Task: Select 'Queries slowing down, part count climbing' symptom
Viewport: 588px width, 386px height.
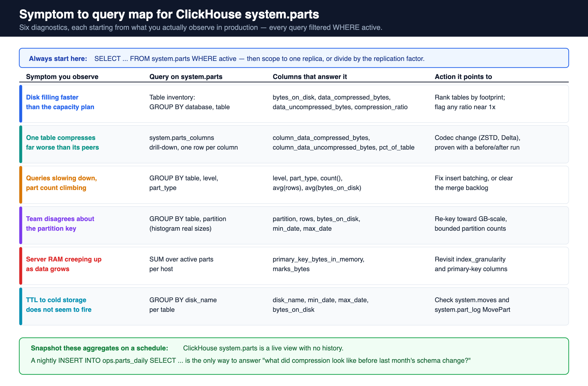Action: (x=61, y=183)
